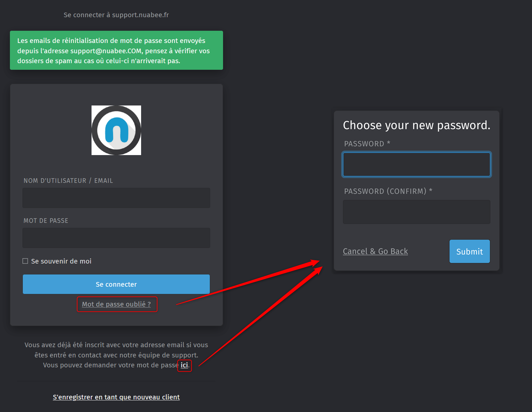Click the PASSWORD * label

[x=367, y=144]
